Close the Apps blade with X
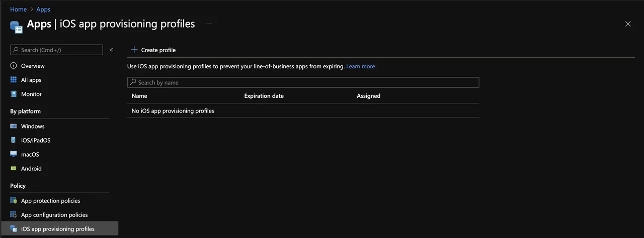 [x=628, y=24]
